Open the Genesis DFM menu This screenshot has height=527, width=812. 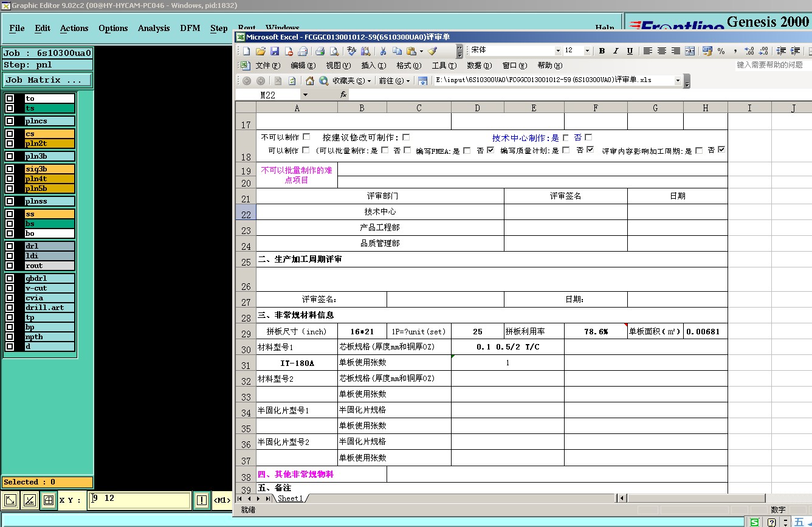pos(190,28)
